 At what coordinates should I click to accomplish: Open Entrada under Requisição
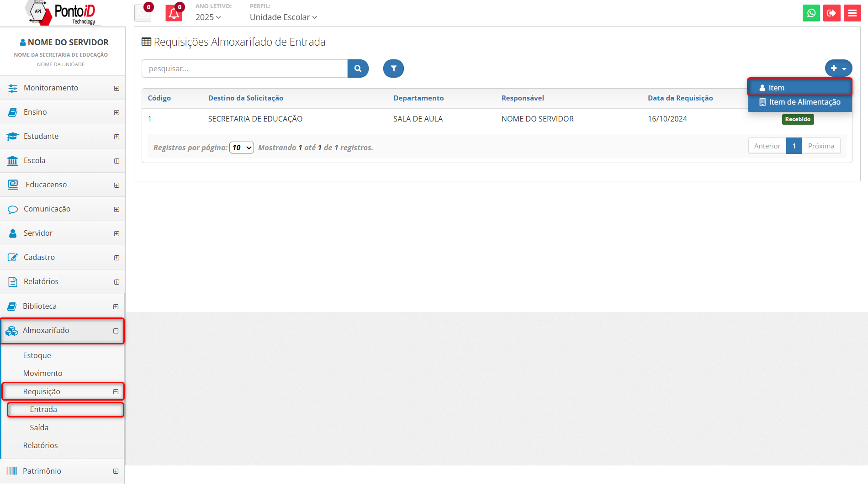(43, 409)
